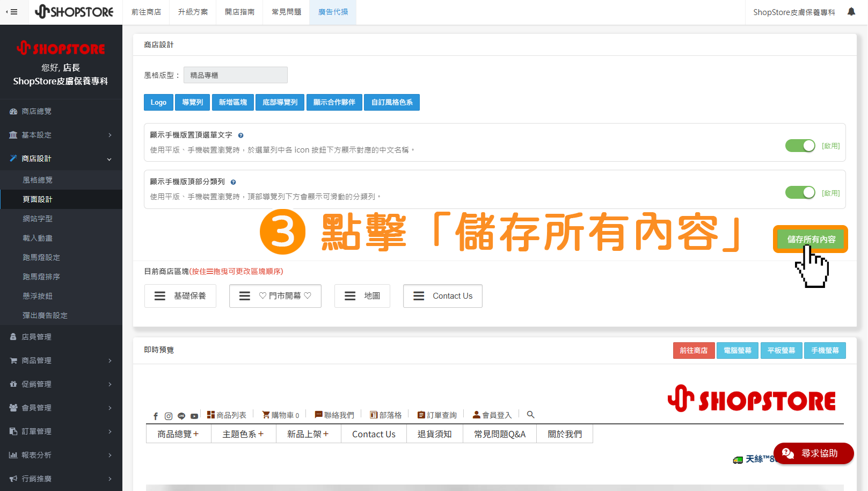The height and width of the screenshot is (491, 868).
Task: Open 會員登入 in preview header
Action: (492, 415)
